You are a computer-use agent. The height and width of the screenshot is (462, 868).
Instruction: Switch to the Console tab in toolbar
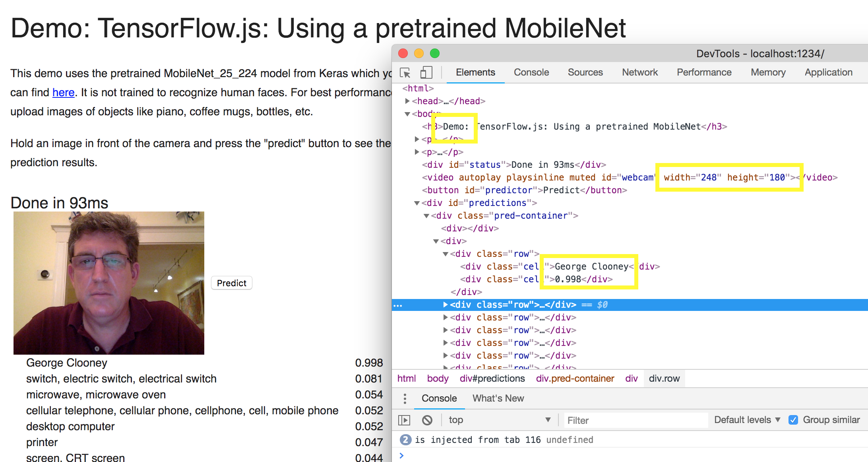(x=531, y=72)
